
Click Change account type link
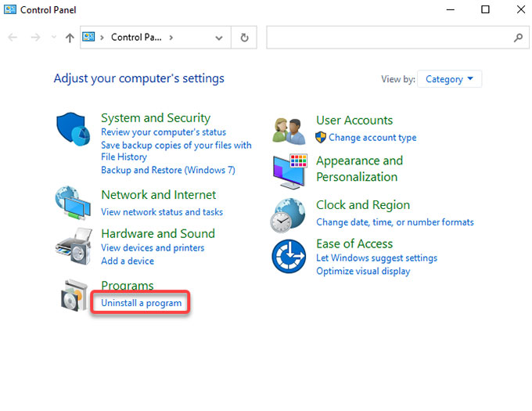click(x=372, y=138)
